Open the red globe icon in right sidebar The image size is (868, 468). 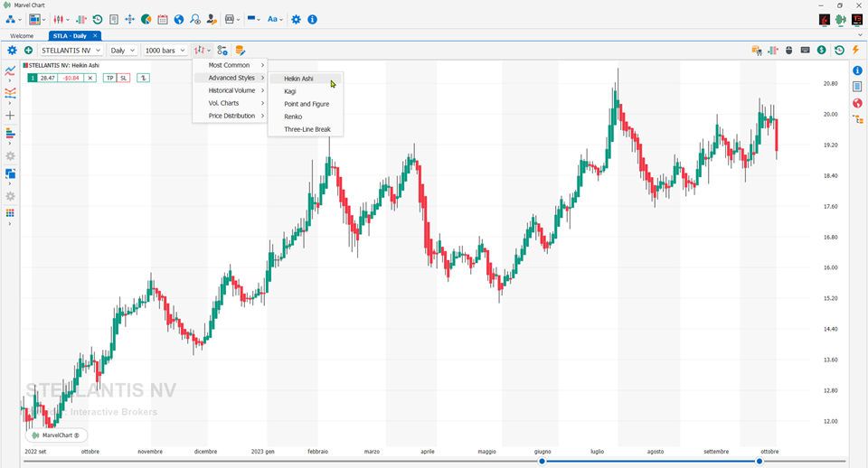point(857,103)
